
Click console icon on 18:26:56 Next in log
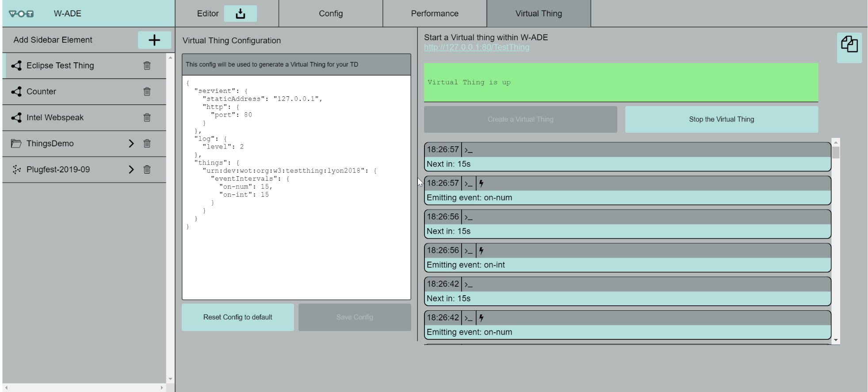(x=468, y=217)
